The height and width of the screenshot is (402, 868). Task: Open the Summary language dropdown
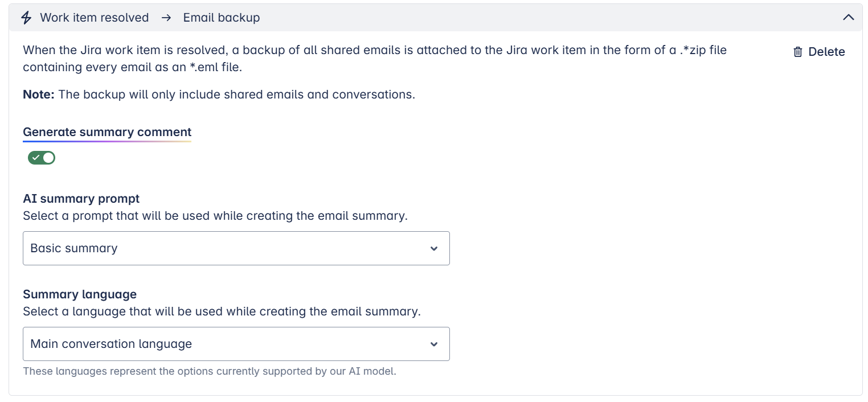236,344
